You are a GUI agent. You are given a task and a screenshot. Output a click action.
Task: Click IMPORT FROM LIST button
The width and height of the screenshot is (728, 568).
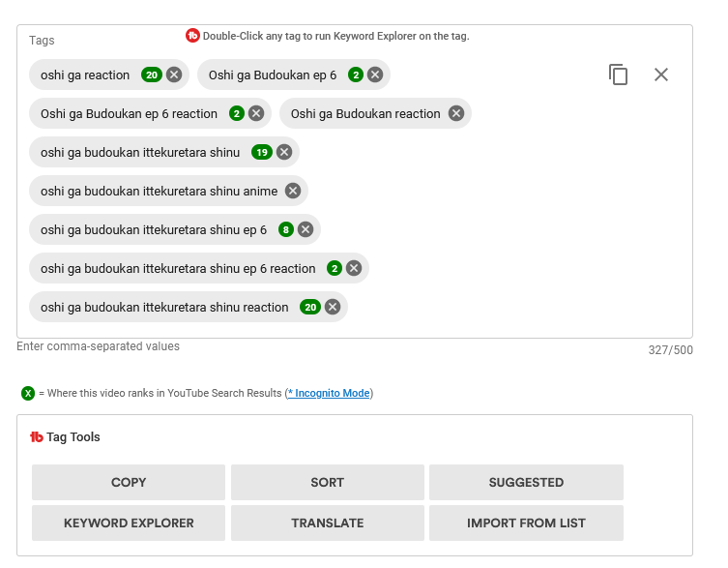point(526,523)
